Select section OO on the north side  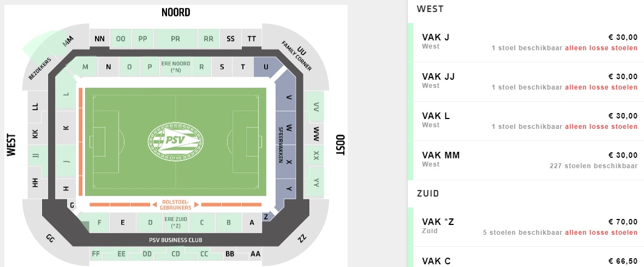(x=121, y=39)
